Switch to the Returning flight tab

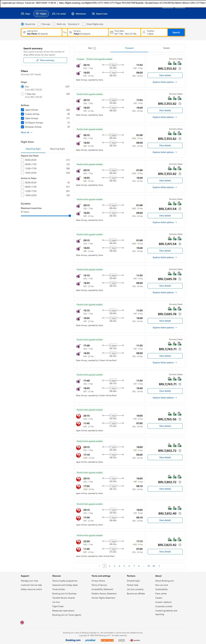click(57, 149)
